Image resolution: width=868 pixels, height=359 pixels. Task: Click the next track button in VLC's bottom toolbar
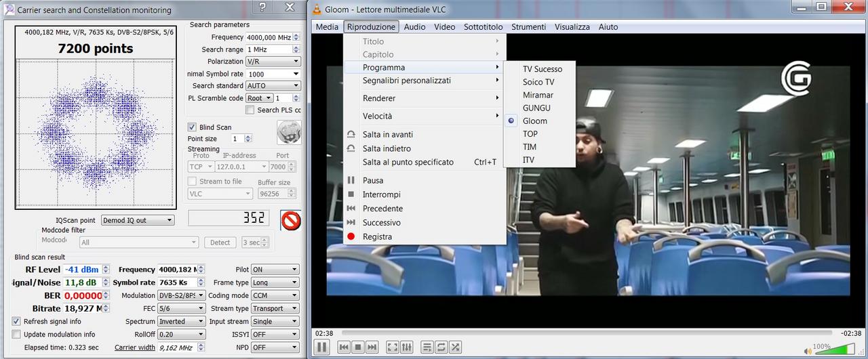click(372, 347)
